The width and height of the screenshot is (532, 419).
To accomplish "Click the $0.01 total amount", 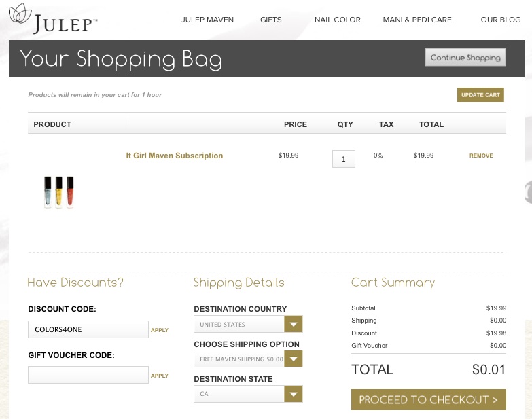I will (489, 369).
